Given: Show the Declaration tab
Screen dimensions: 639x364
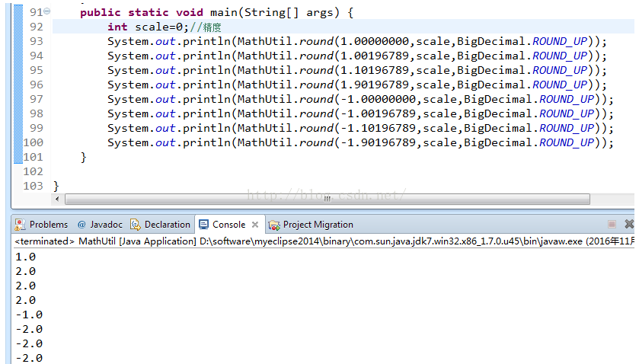Looking at the screenshot, I should [x=160, y=225].
